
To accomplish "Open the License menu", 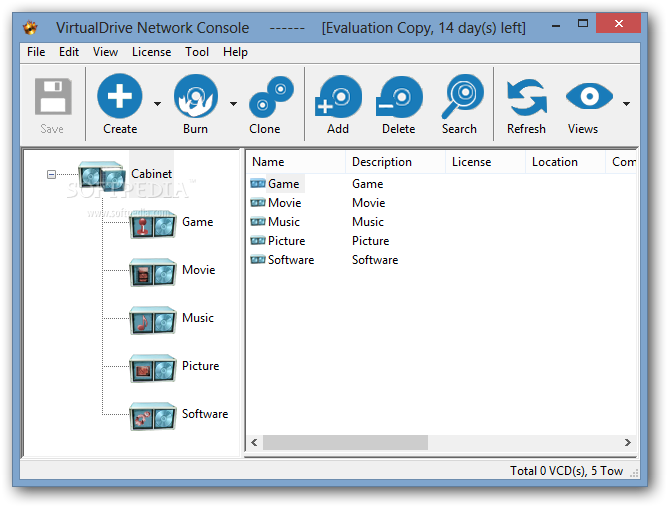I will click(151, 52).
